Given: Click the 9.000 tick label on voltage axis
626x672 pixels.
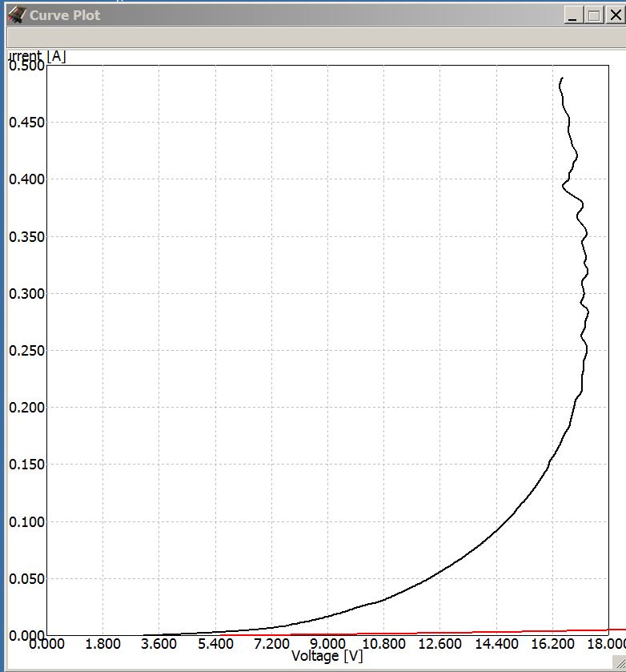Looking at the screenshot, I should (x=327, y=644).
